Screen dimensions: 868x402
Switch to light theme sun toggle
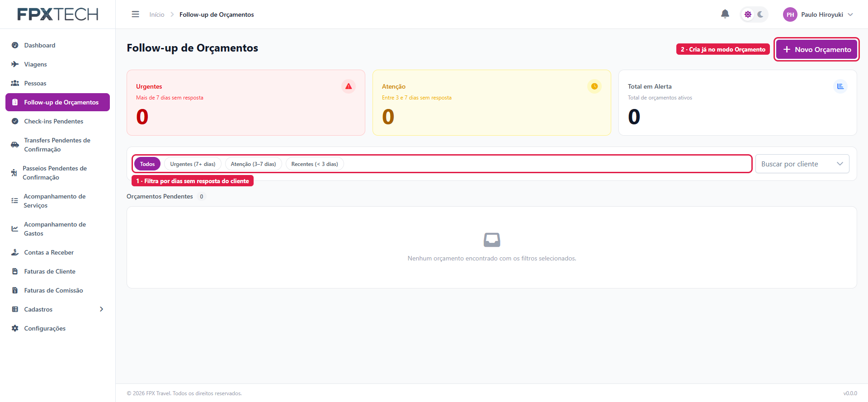748,14
